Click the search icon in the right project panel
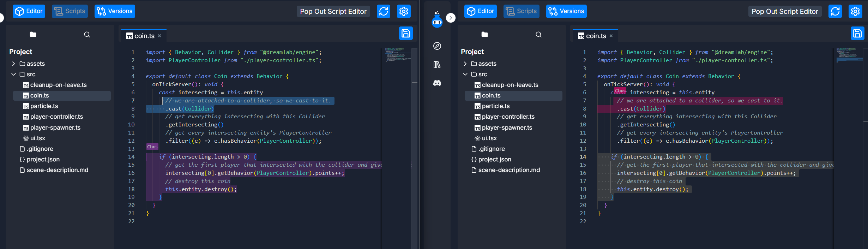Viewport: 868px width, 249px height. pyautogui.click(x=538, y=34)
